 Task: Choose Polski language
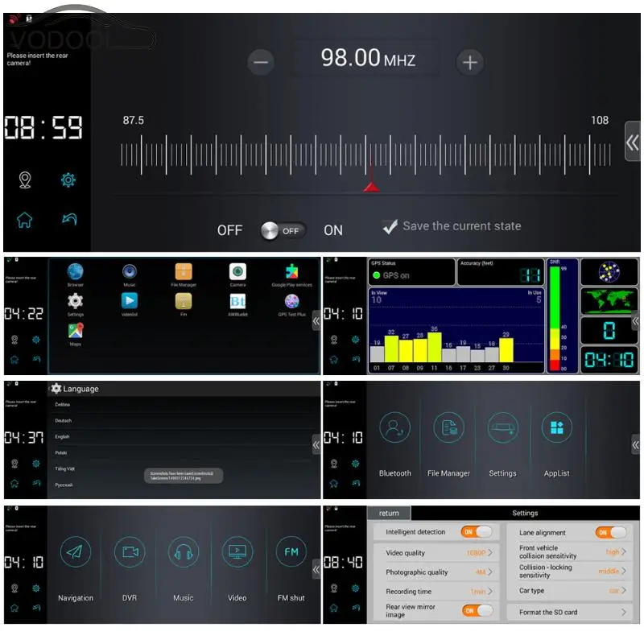click(x=184, y=452)
